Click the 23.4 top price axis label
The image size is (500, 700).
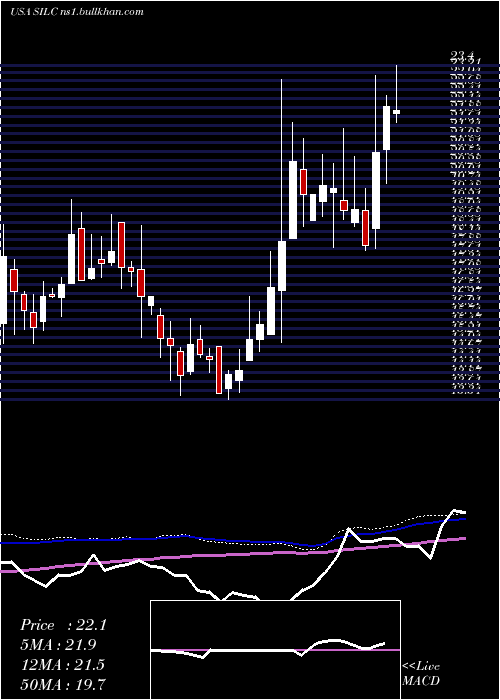coord(462,56)
